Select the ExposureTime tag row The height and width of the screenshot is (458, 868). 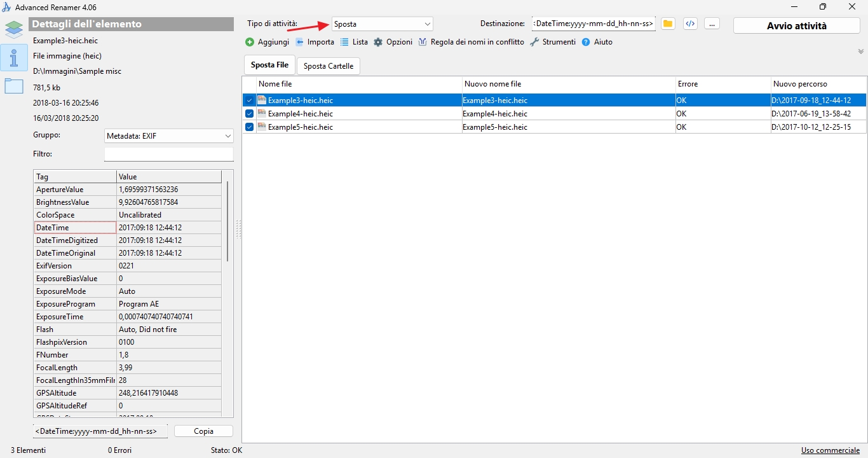[x=128, y=317]
